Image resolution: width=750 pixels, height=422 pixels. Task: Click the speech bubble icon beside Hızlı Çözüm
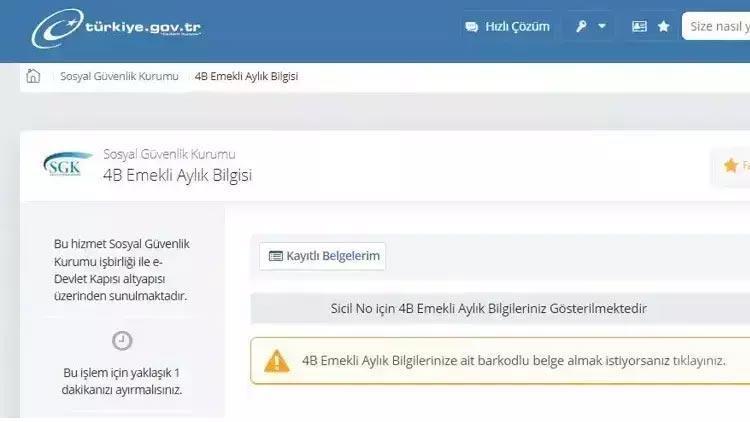pyautogui.click(x=472, y=27)
